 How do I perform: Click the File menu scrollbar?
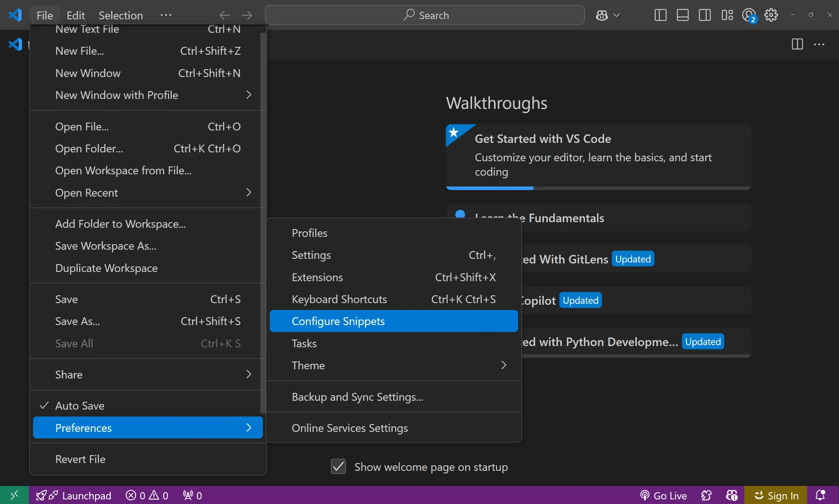pyautogui.click(x=263, y=223)
